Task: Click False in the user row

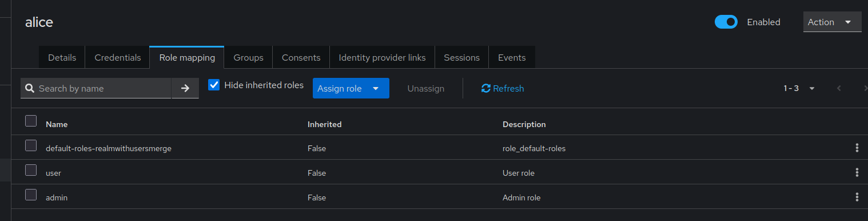Action: (x=317, y=173)
